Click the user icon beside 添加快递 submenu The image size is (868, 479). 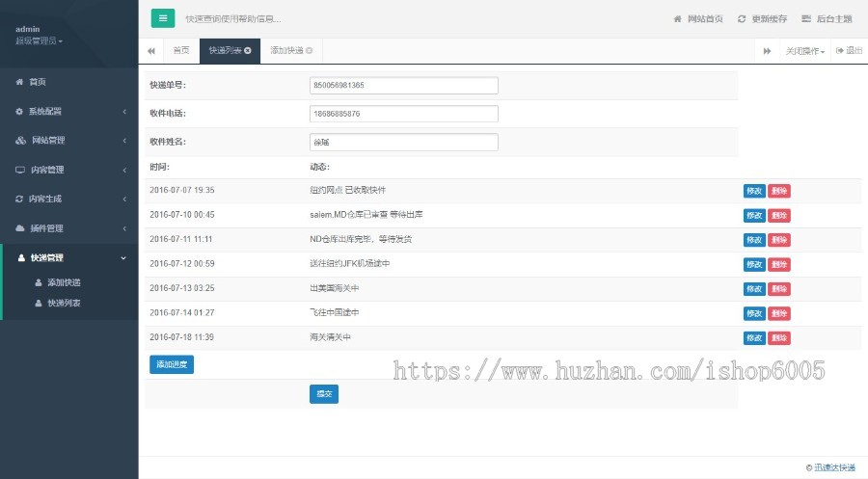click(39, 282)
